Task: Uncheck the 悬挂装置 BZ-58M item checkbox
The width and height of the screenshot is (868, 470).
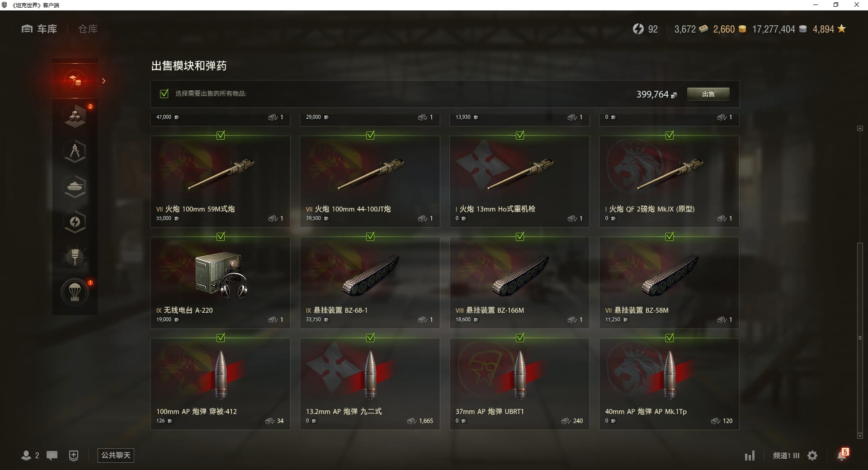Action: click(x=670, y=236)
